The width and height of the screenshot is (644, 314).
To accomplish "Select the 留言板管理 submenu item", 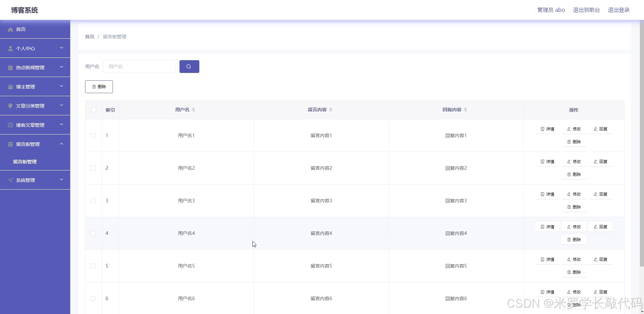I will (x=35, y=162).
